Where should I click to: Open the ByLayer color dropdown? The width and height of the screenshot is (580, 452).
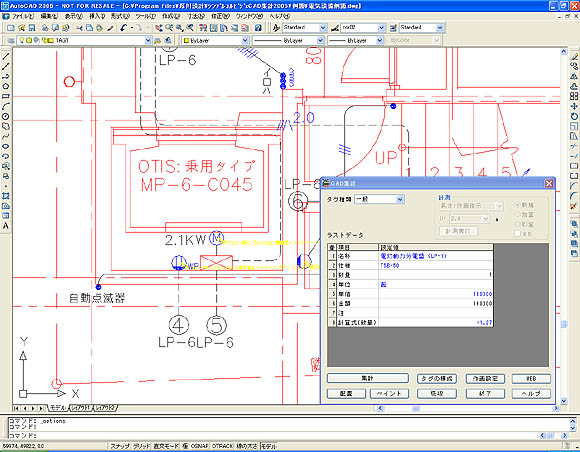(x=245, y=40)
